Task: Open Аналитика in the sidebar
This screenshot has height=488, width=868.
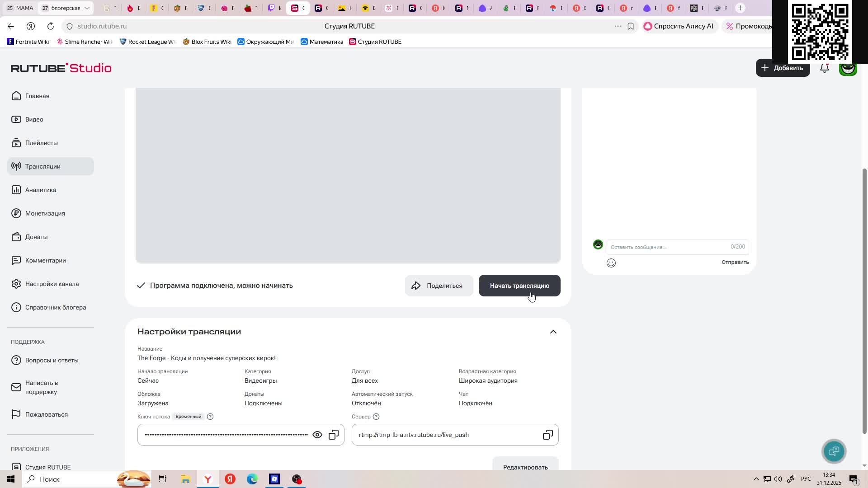Action: [41, 190]
